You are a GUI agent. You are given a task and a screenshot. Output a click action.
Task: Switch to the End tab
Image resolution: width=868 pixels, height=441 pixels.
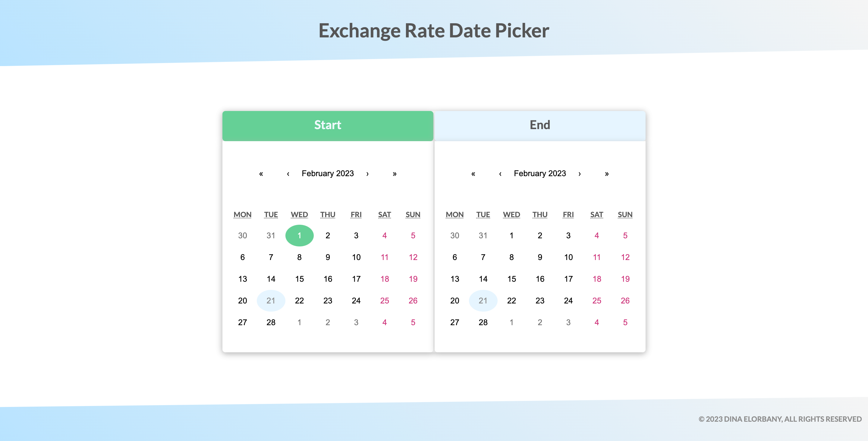[x=540, y=125]
